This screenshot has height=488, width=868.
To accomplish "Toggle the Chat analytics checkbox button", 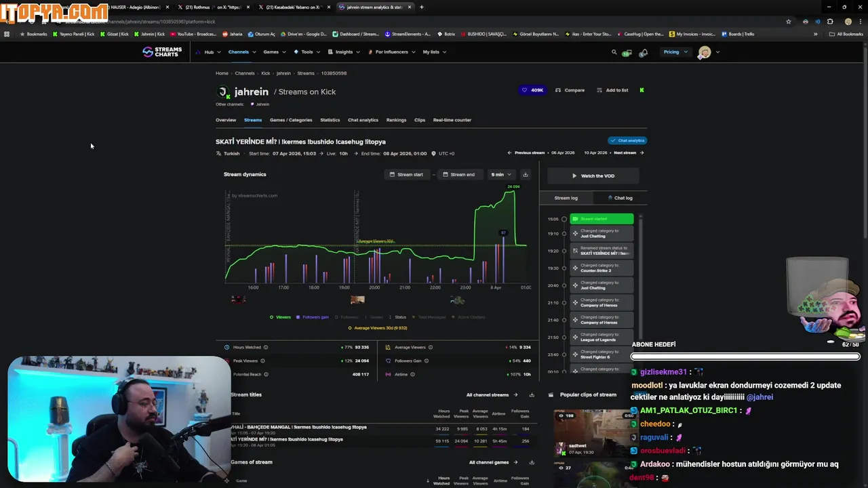I will coord(627,140).
